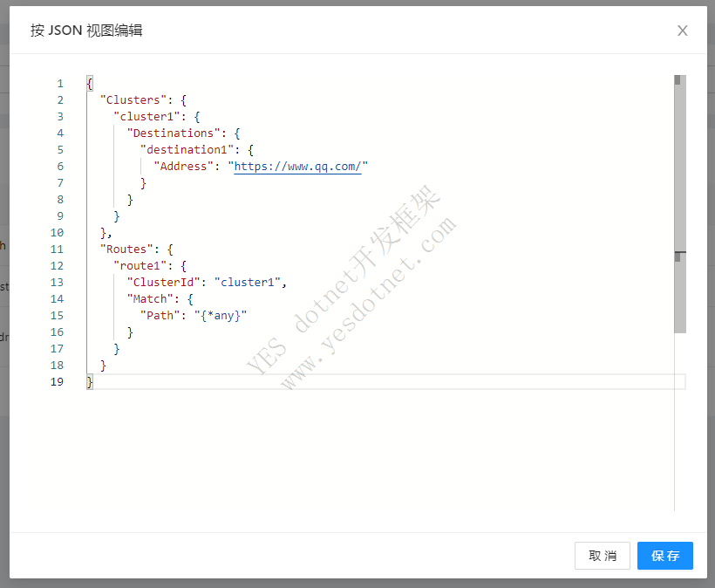Close the JSON view edit dialog

[x=682, y=31]
